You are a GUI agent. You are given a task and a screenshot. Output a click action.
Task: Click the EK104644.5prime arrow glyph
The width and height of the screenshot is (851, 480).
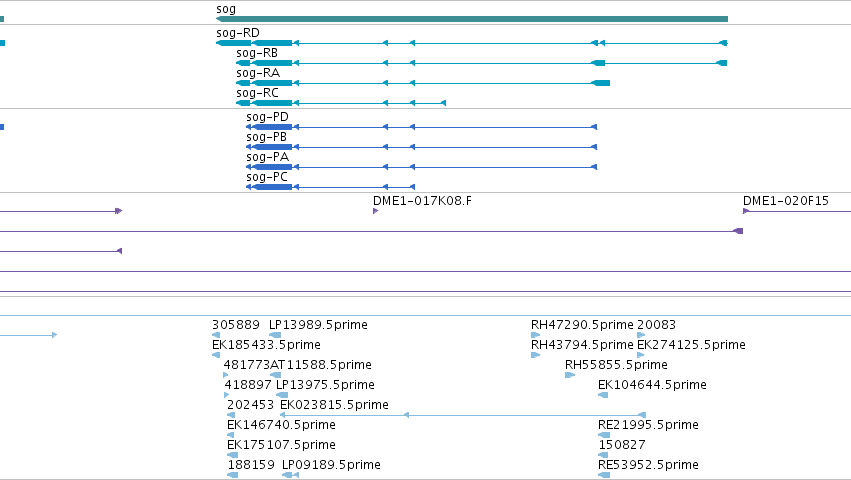pyautogui.click(x=603, y=395)
